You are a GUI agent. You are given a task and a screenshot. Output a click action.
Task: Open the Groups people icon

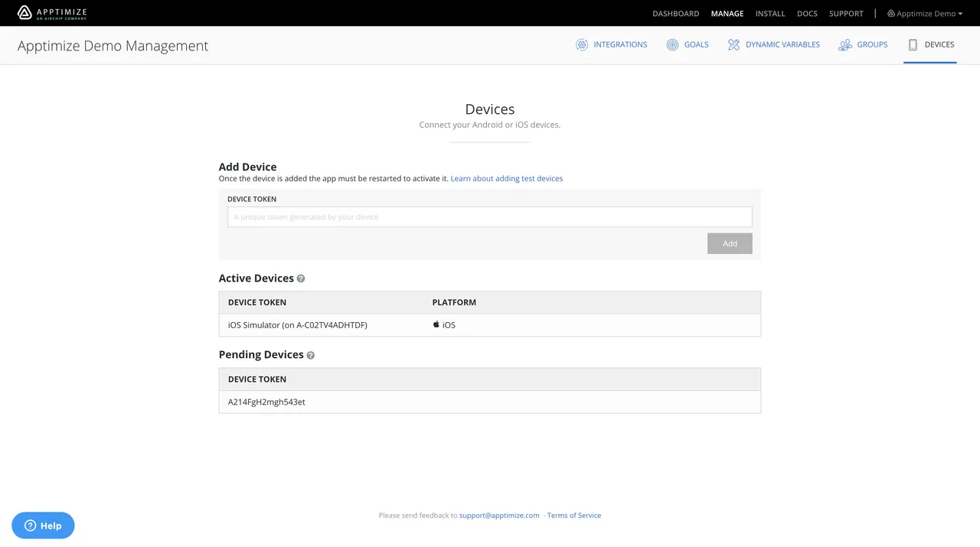[x=845, y=45]
